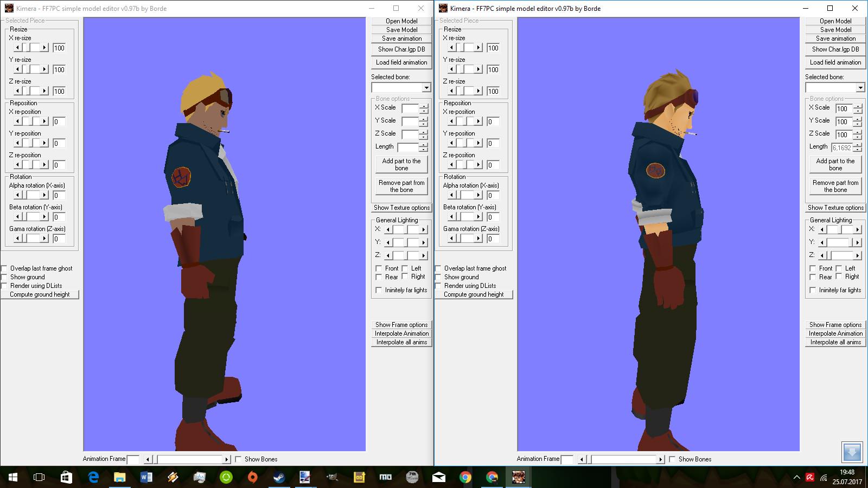This screenshot has width=868, height=488.
Task: Click Compute ground height in left window
Action: pos(40,294)
